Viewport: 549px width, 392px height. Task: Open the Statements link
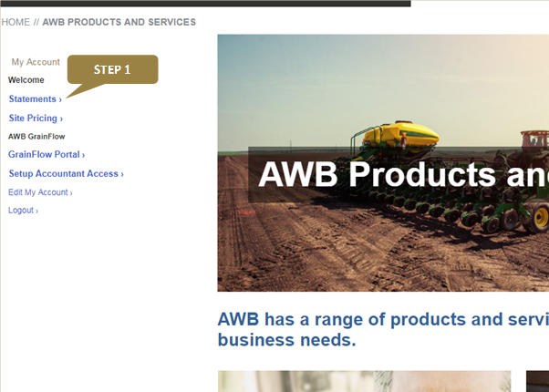point(35,99)
